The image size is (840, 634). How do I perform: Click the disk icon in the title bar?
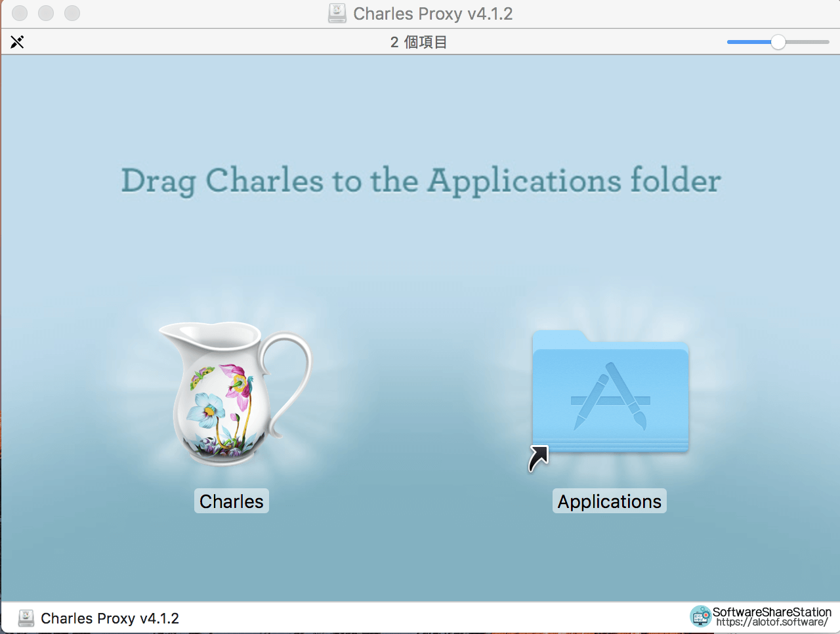click(337, 14)
